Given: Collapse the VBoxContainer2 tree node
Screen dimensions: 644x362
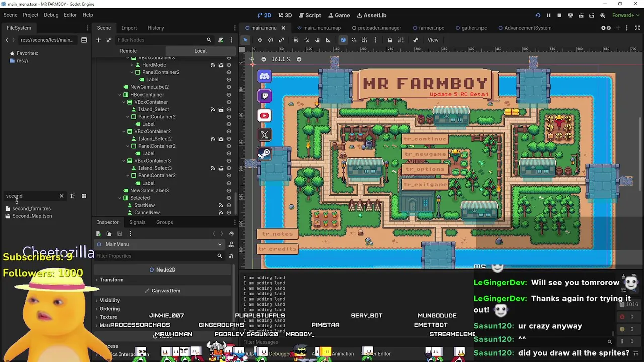Looking at the screenshot, I should pos(124,131).
